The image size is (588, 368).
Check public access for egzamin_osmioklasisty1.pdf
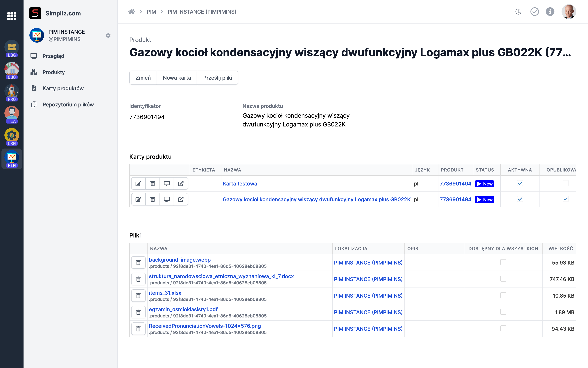pyautogui.click(x=503, y=312)
